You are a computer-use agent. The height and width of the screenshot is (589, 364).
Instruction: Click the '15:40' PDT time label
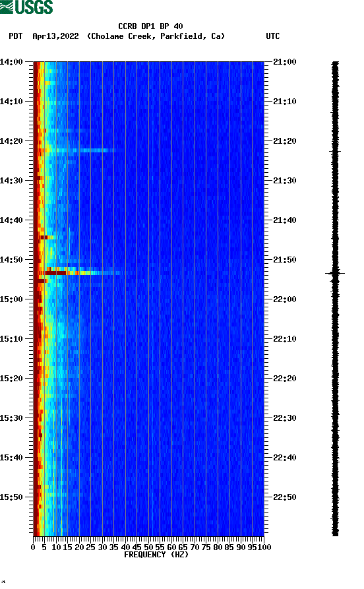tap(11, 458)
